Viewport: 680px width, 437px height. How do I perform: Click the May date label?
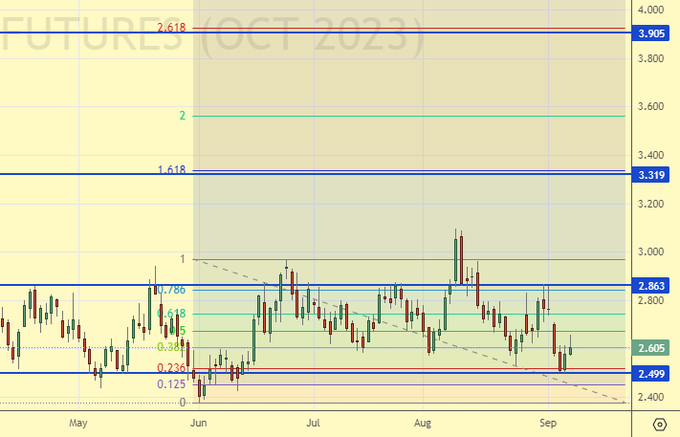(x=81, y=423)
